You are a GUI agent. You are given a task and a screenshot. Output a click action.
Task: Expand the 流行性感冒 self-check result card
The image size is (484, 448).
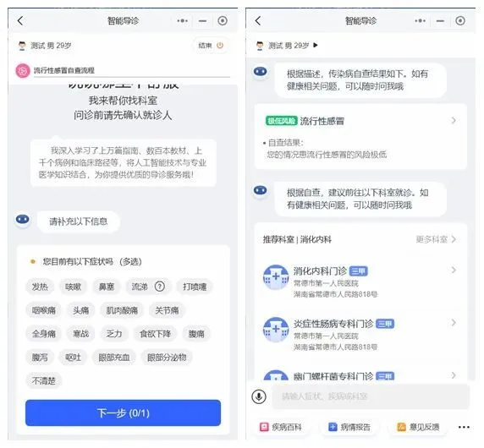coord(360,136)
